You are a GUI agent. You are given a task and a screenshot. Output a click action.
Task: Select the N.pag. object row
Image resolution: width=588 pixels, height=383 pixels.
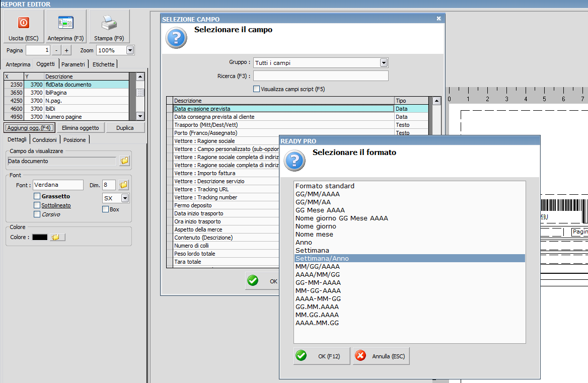66,101
